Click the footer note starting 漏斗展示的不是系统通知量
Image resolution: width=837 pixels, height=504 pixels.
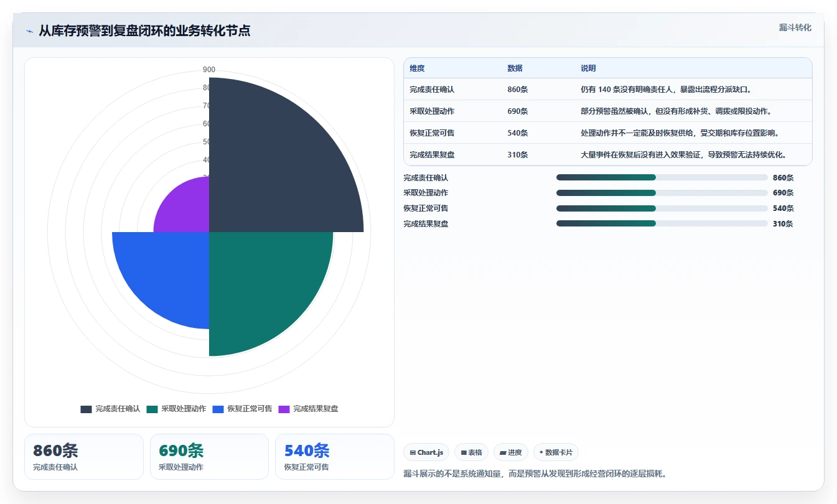point(535,474)
